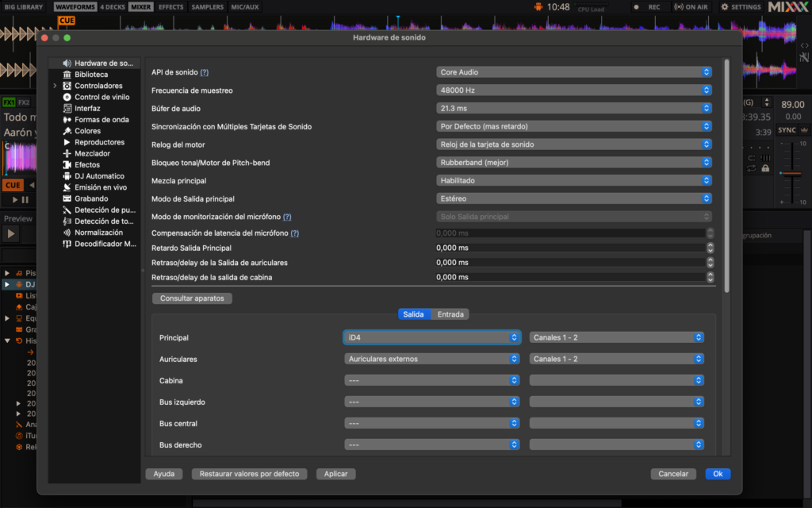
Task: Open the Detección de pu... icon in the sidebar
Action: tap(67, 210)
